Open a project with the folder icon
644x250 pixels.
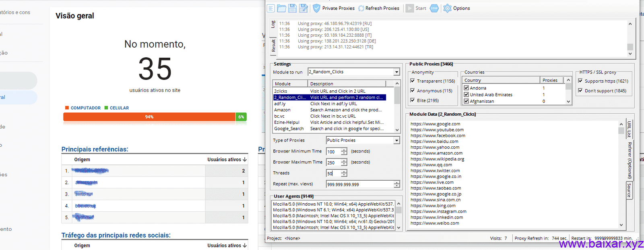coord(281,8)
